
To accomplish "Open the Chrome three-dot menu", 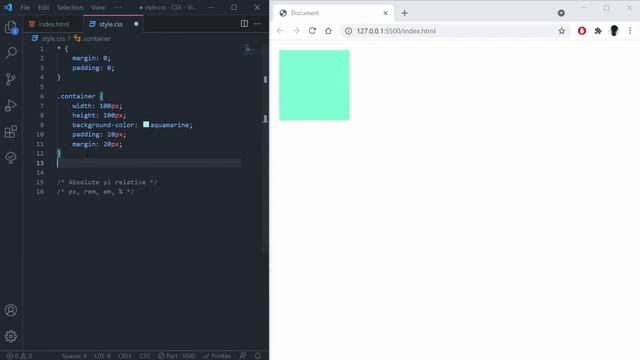I will pos(630,31).
